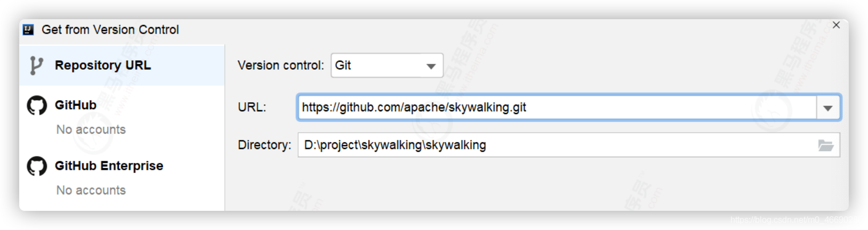Select the Repository URL tab
This screenshot has width=868, height=230.
coord(122,65)
